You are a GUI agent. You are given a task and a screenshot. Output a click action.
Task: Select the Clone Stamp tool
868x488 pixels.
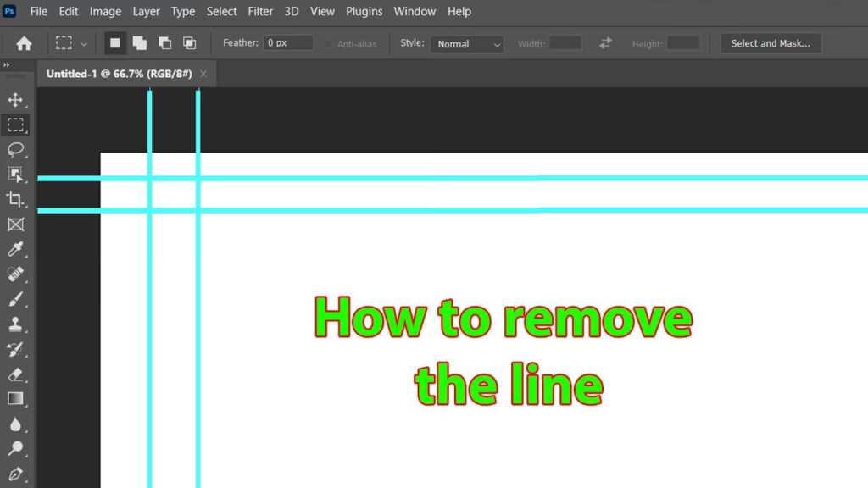pos(15,324)
